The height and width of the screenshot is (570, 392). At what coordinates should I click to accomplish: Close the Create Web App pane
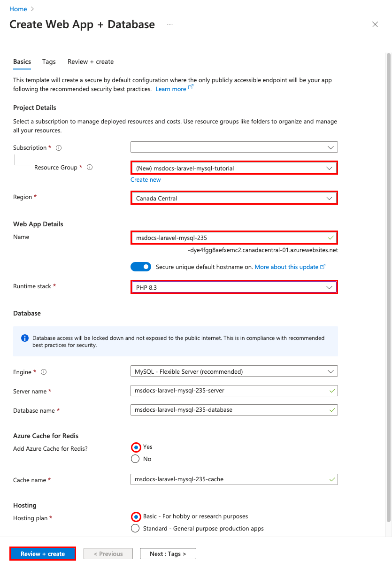(x=375, y=24)
